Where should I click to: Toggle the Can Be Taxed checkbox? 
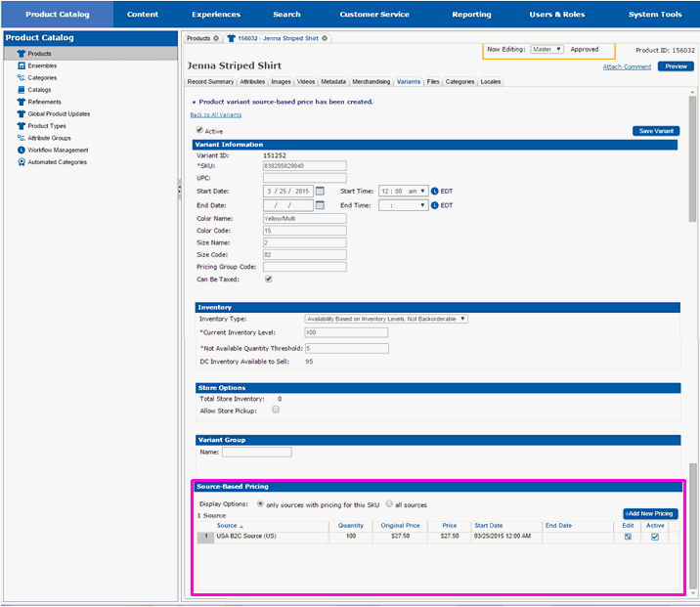[268, 279]
